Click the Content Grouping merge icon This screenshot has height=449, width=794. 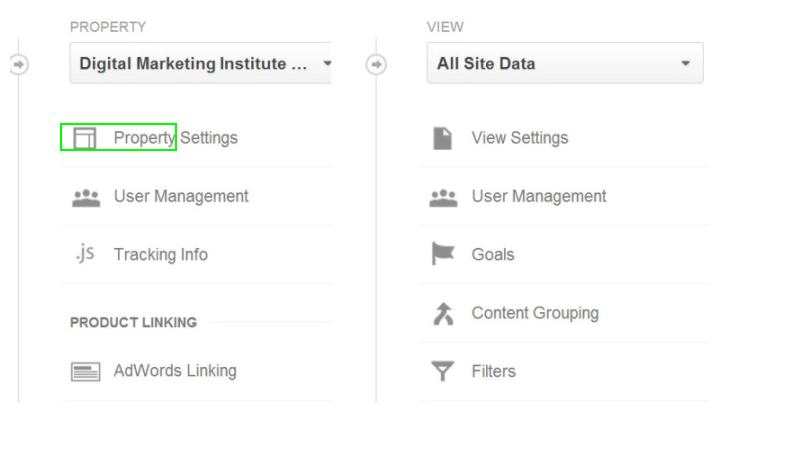[x=443, y=313]
